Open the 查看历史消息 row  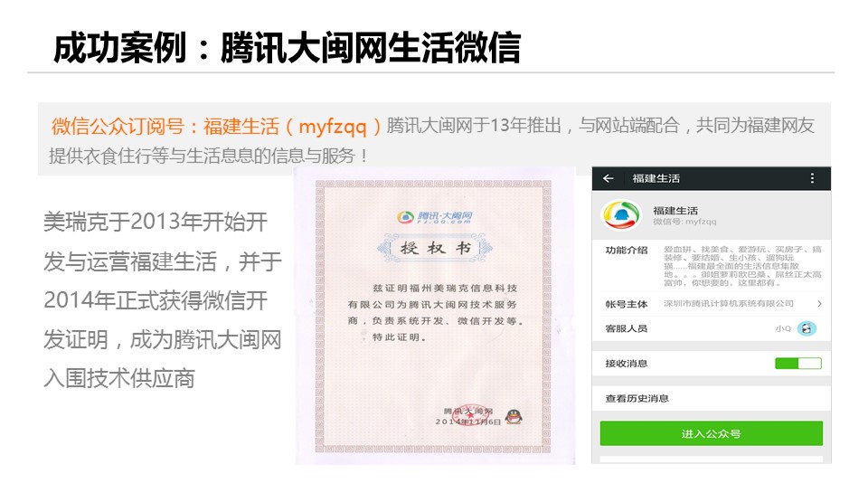pos(712,398)
